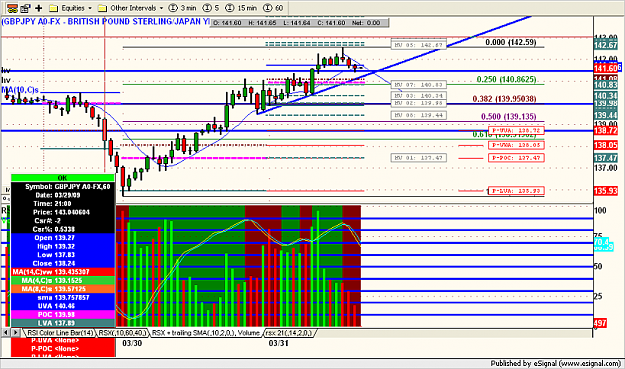Open the Other Intervals folder dropdown
Screen dimensions: 625x369
[131, 8]
